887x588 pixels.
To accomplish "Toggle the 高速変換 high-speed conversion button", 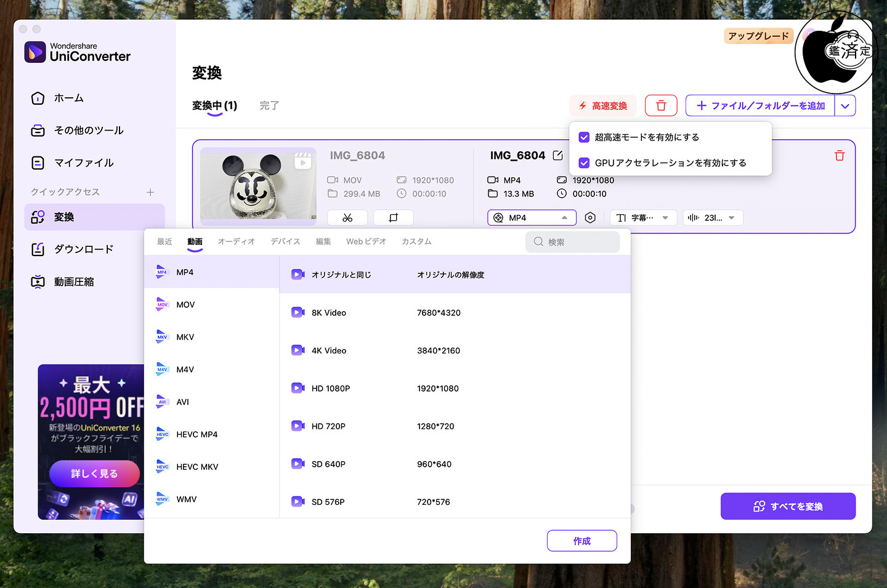I will point(602,106).
